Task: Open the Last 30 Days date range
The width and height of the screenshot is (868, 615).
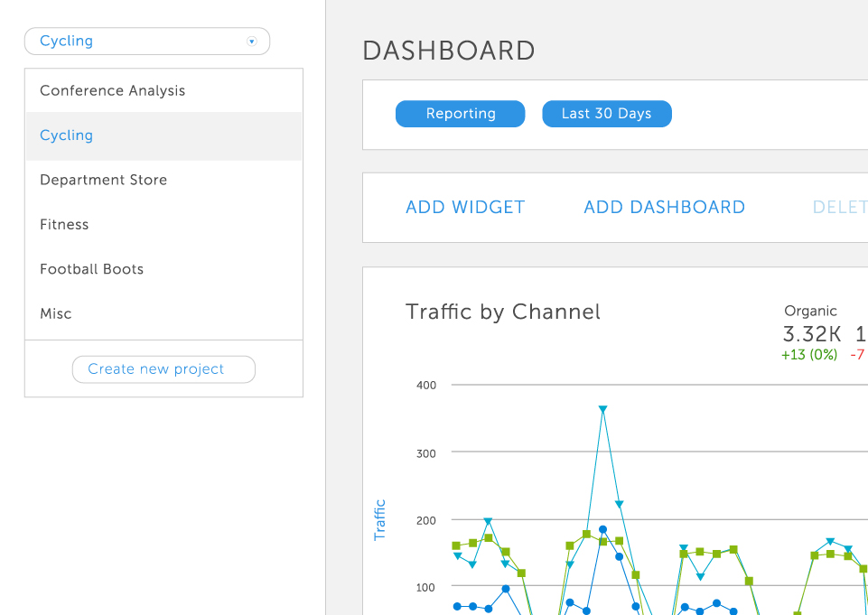Action: [x=607, y=114]
